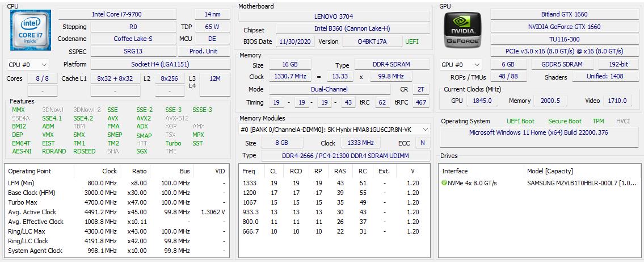Click the BIOS Date 11/30/2020 field

[295, 41]
